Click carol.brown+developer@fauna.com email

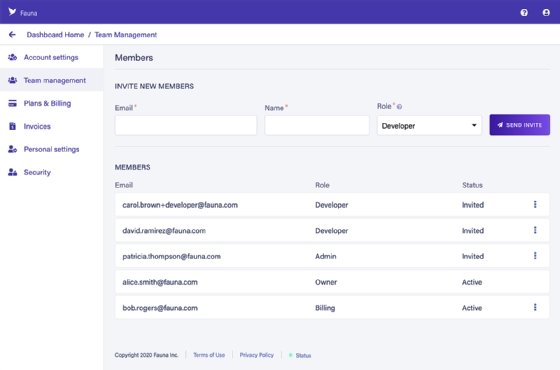(180, 205)
